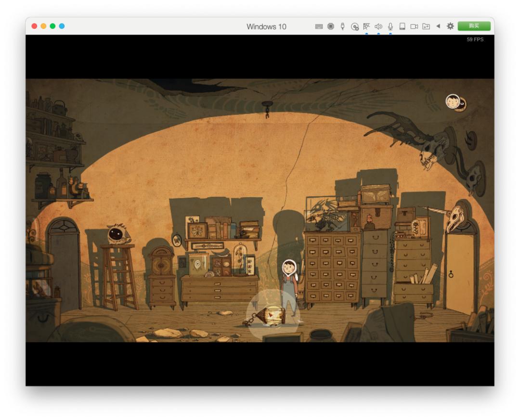This screenshot has width=520, height=420.
Task: Open the shared folders icon
Action: [426, 26]
